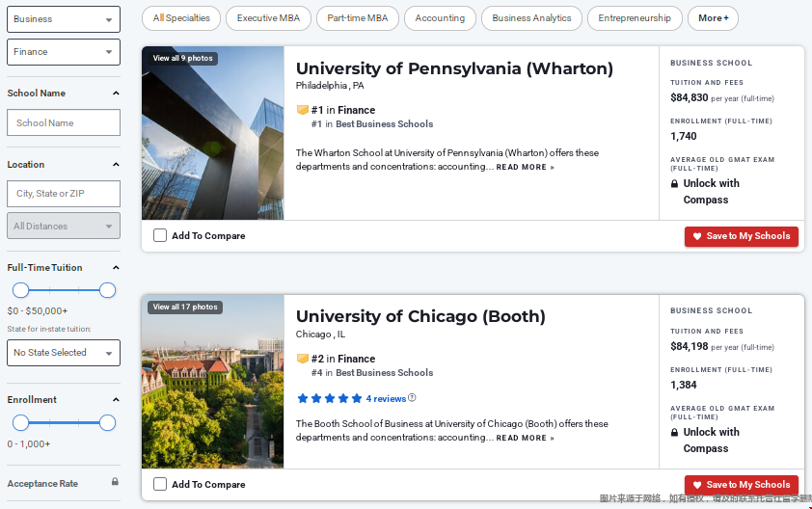Open the No State Selected dropdown
Image resolution: width=812 pixels, height=509 pixels.
click(64, 353)
